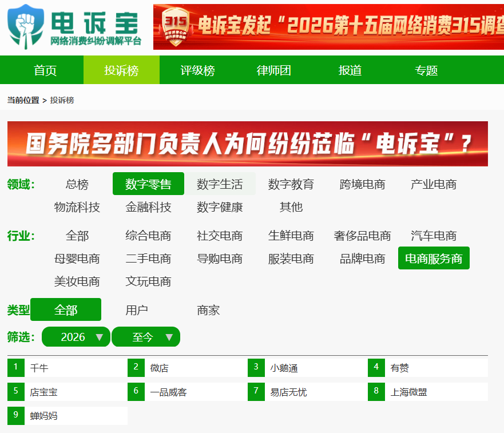The height and width of the screenshot is (433, 504).
Task: Select the 投诉榜 nav tab
Action: (x=121, y=70)
